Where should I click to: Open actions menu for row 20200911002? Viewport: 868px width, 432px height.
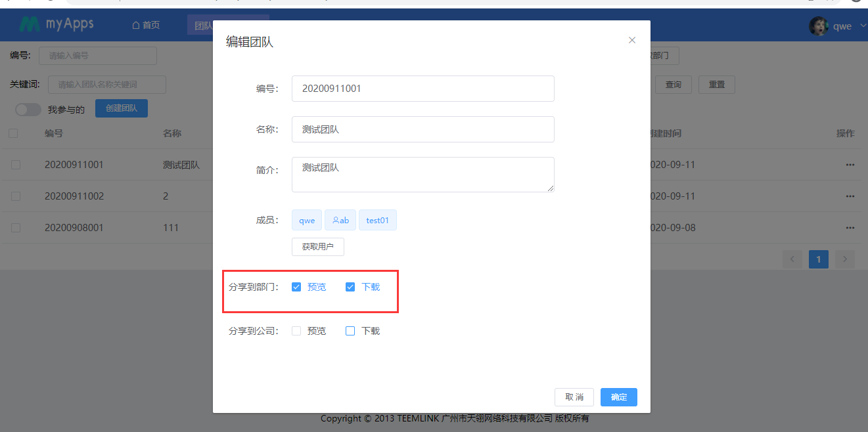(850, 196)
